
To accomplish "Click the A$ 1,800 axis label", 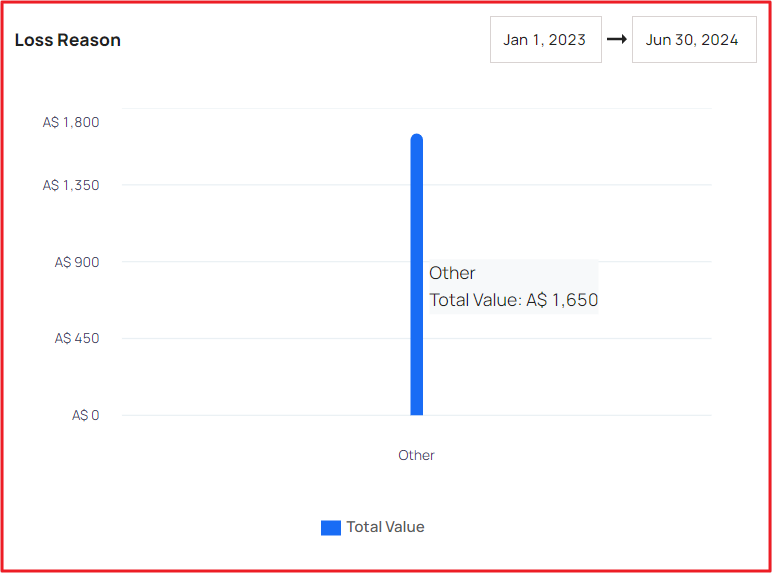I will pos(71,122).
